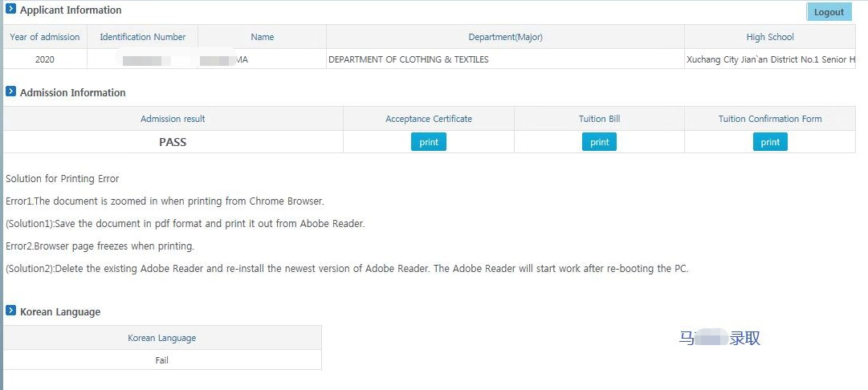
Task: Select the Year of admission column header
Action: (45, 37)
